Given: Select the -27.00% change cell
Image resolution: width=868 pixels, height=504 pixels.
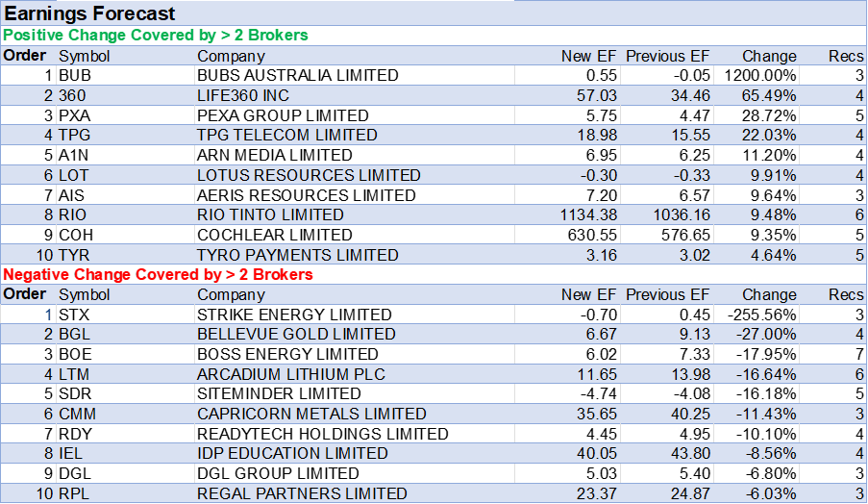Looking at the screenshot, I should click(767, 334).
